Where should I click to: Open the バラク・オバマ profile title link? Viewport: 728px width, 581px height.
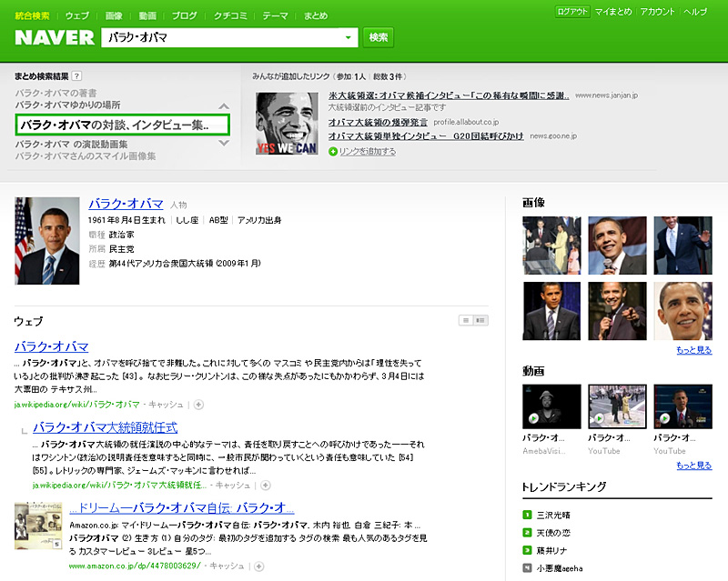pos(126,205)
